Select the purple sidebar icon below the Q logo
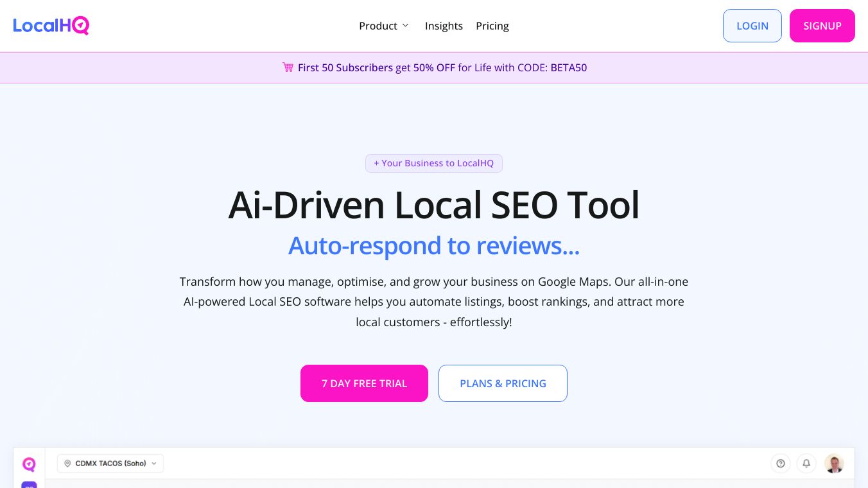The height and width of the screenshot is (488, 868). (29, 486)
